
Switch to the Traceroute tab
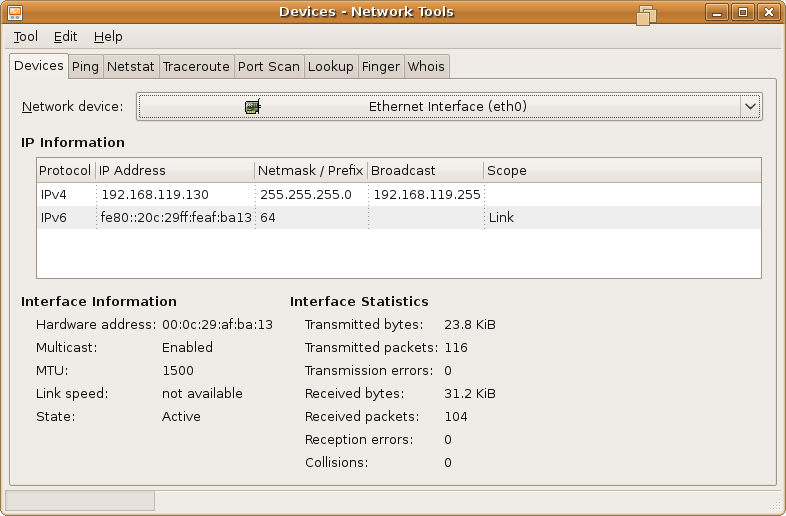(x=196, y=67)
